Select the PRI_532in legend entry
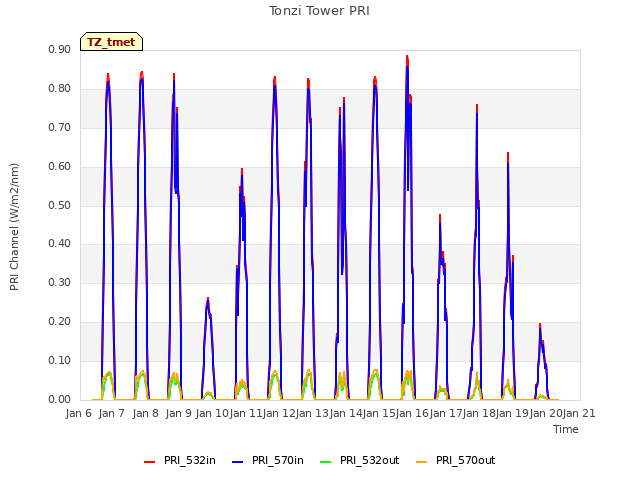The height and width of the screenshot is (480, 640). (x=180, y=460)
